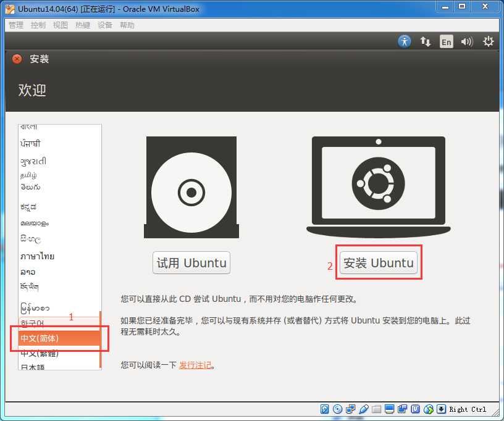Select ภาษาไทย in language list
504x421 pixels.
click(x=59, y=256)
